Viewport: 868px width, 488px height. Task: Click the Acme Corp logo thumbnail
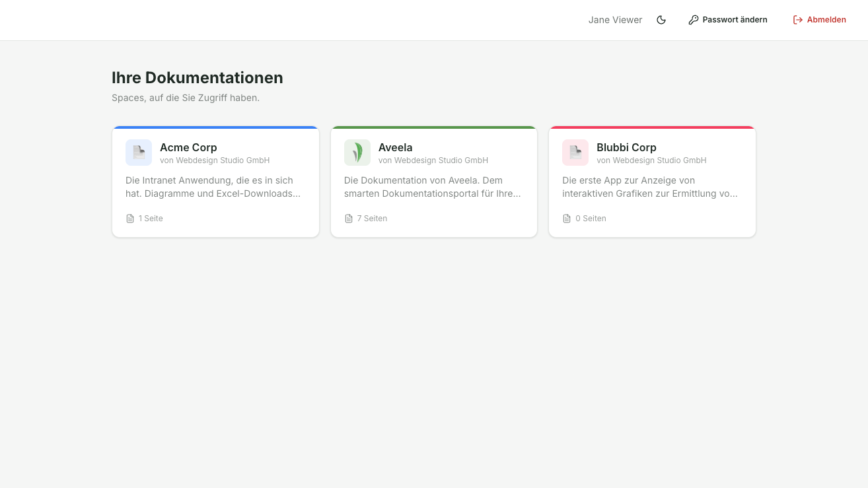139,153
